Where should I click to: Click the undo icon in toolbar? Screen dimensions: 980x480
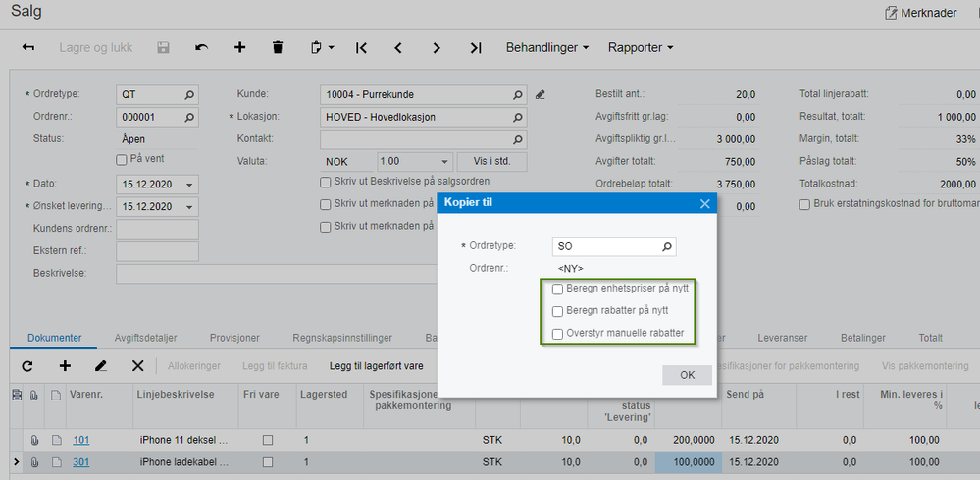(201, 47)
